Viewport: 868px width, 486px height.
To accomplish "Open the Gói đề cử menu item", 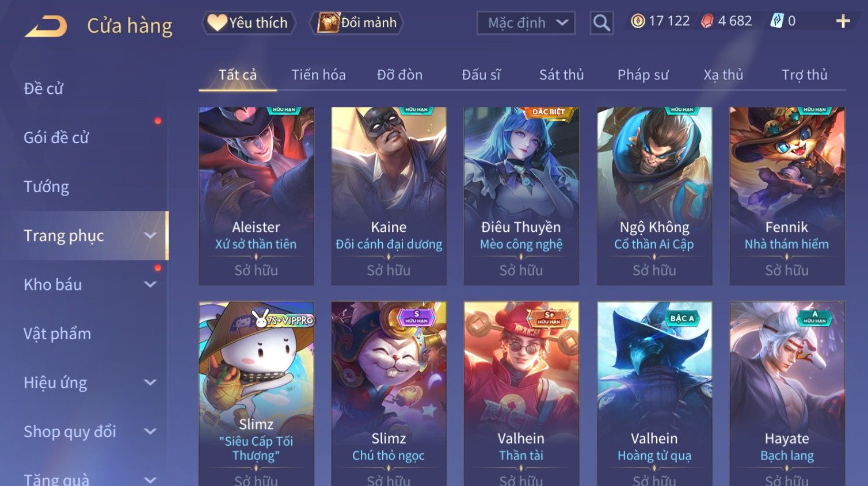I will (x=56, y=138).
